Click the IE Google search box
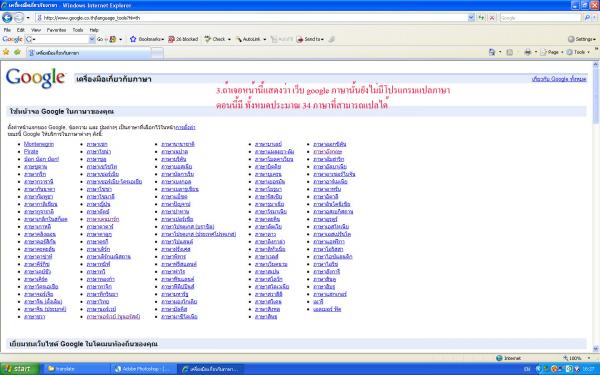 [540, 18]
